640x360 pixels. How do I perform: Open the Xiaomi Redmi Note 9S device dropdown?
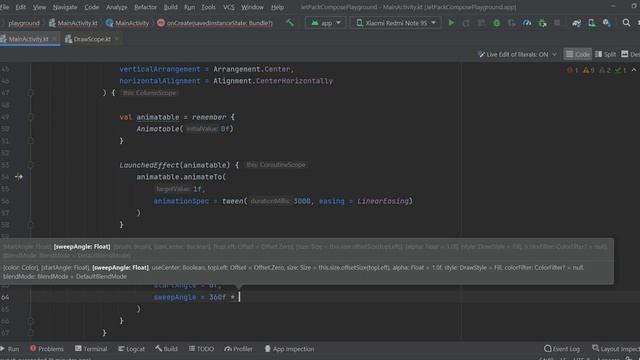click(x=396, y=23)
